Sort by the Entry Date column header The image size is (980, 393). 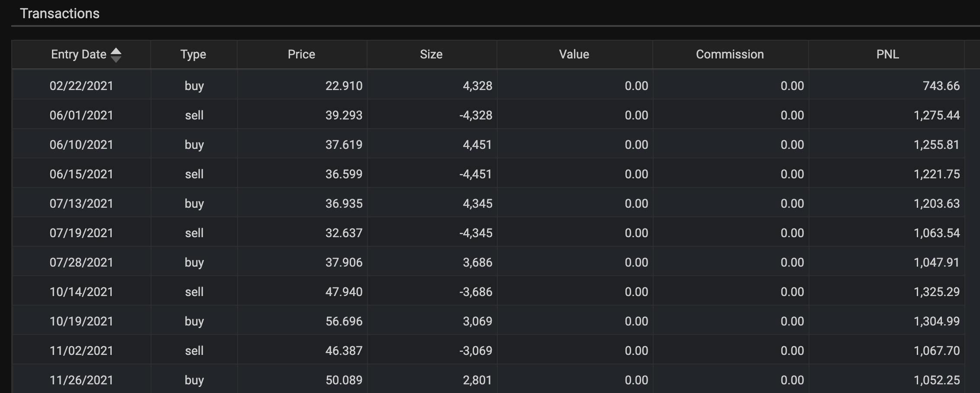(79, 55)
